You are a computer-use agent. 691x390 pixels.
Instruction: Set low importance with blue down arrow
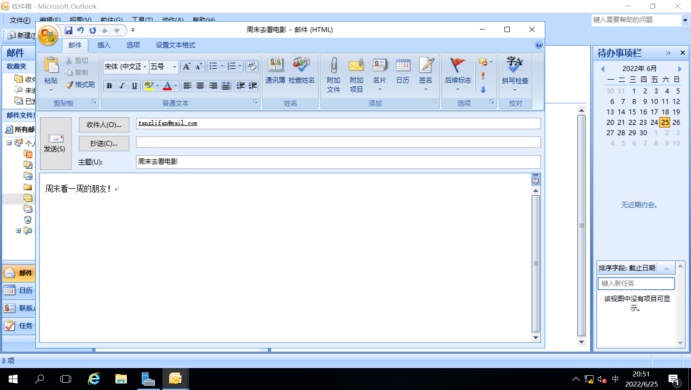coord(483,89)
